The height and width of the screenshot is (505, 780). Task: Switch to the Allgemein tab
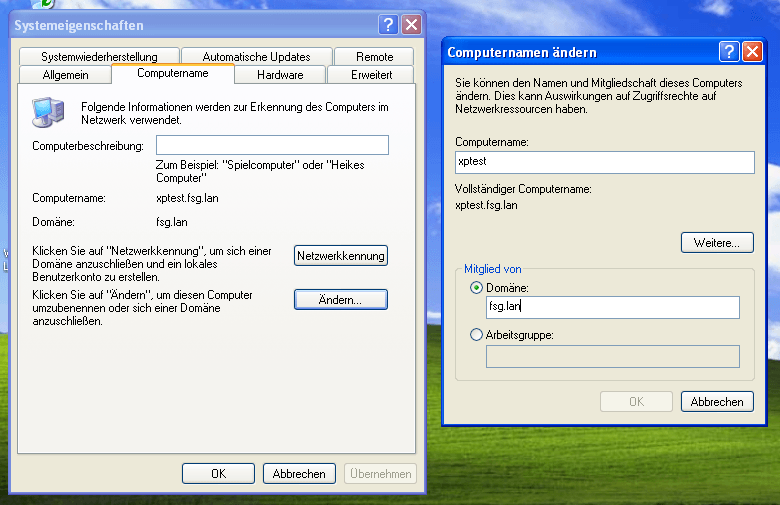66,75
